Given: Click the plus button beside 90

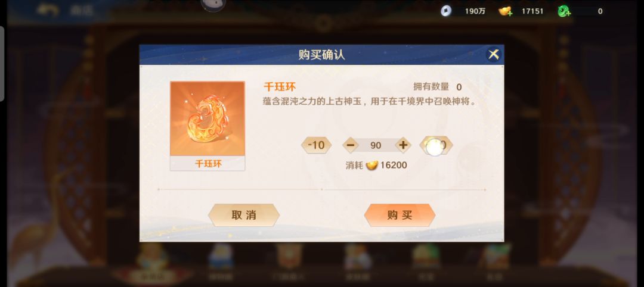Looking at the screenshot, I should coord(403,145).
